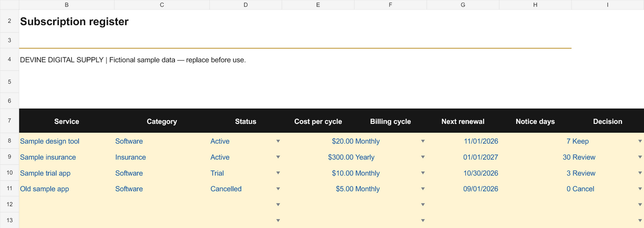Click the Status header cell
This screenshot has width=644, height=228.
pyautogui.click(x=245, y=121)
